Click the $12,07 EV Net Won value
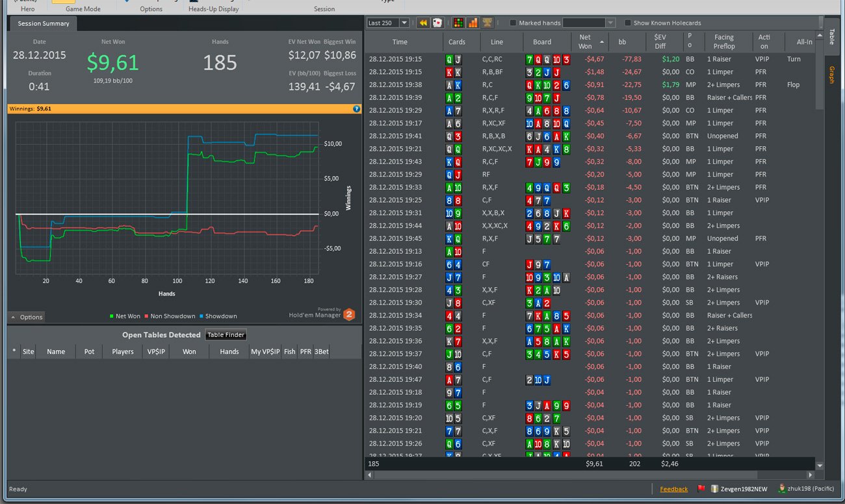The width and height of the screenshot is (845, 504). tap(304, 55)
